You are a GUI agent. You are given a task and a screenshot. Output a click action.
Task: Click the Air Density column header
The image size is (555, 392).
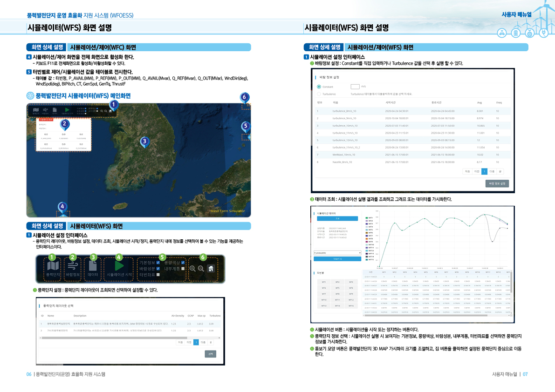coord(178,316)
